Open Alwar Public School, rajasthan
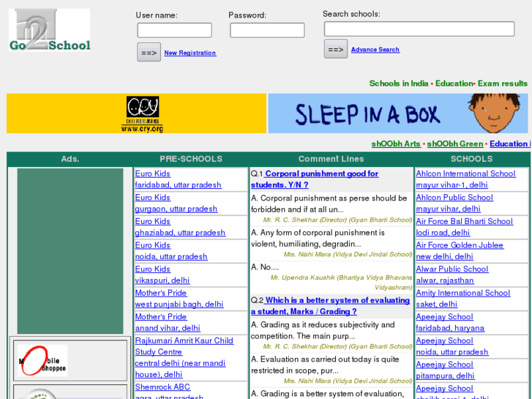Screen dimensions: 532x399 452,275
